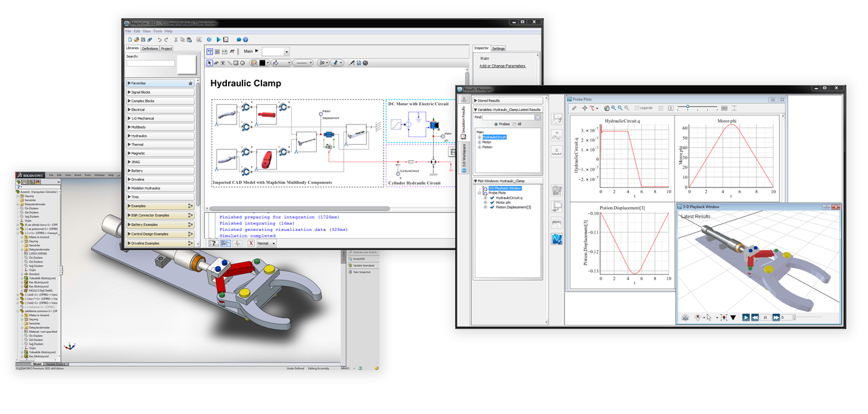Toggle the Legends checkbox

637,108
